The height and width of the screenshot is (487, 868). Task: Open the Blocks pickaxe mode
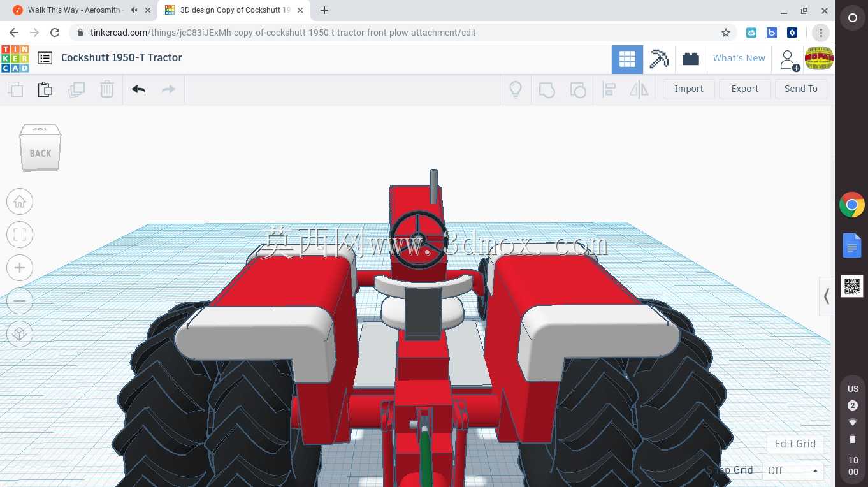(659, 59)
